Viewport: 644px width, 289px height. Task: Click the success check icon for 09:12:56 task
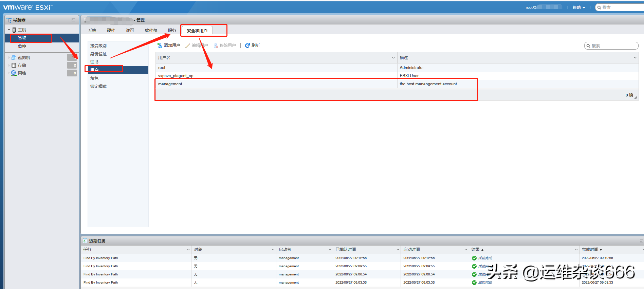tap(474, 258)
